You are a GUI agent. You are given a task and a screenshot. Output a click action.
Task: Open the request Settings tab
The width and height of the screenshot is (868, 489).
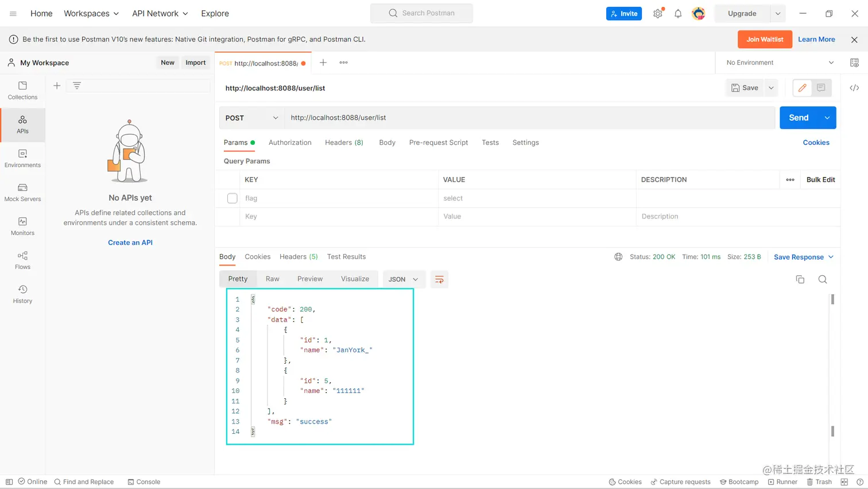point(525,143)
